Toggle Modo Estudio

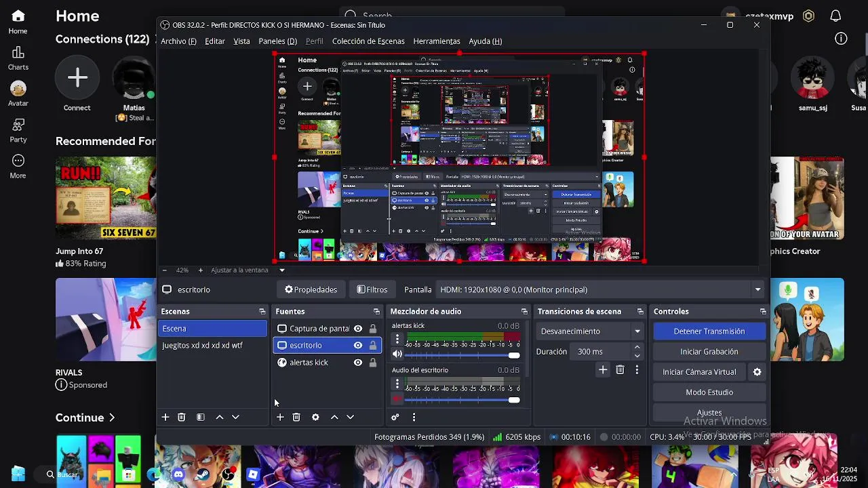click(709, 392)
